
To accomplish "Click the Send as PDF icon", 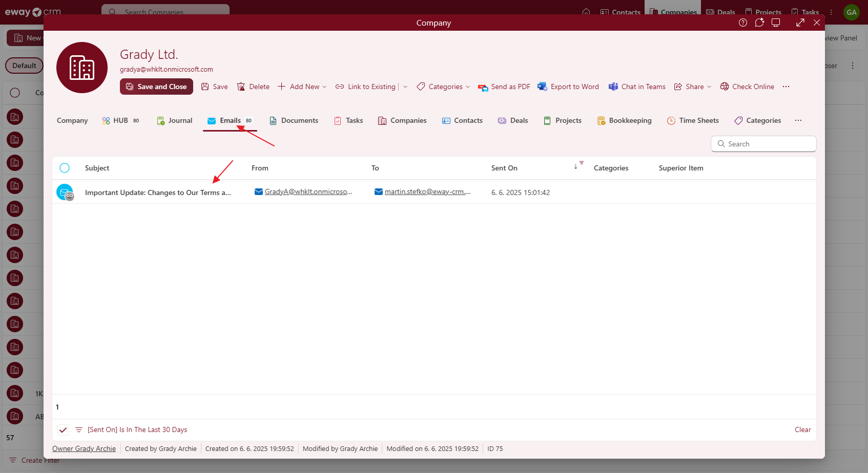I will point(483,87).
